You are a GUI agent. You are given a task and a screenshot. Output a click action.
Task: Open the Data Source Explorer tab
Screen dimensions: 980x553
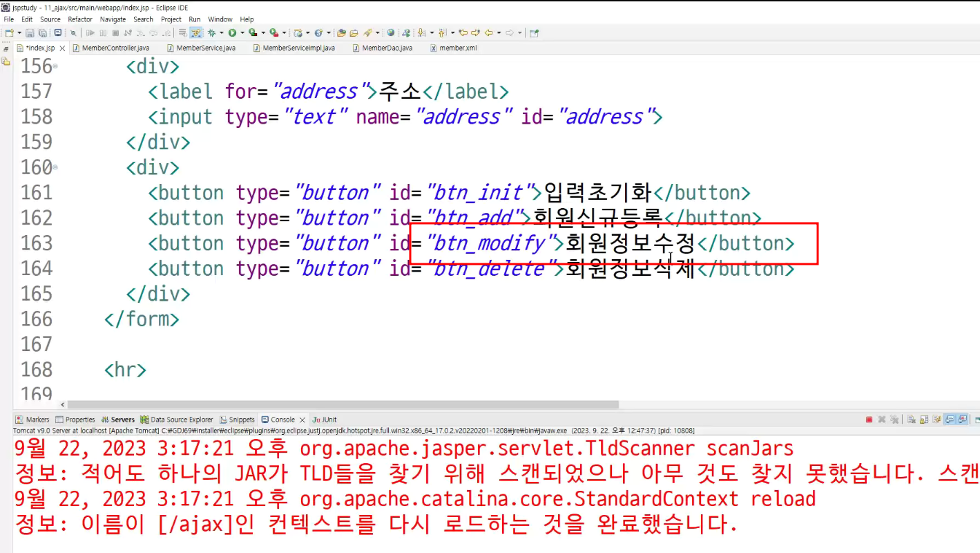point(177,420)
